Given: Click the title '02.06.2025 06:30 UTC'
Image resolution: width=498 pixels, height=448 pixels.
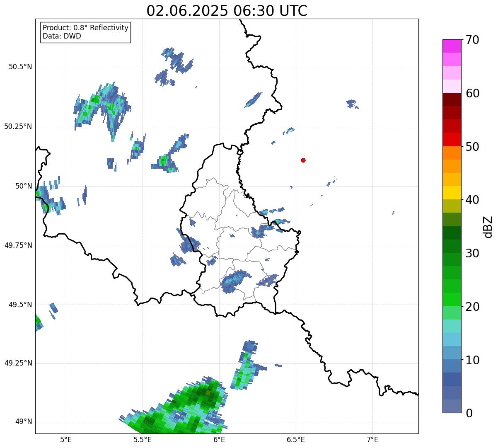Looking at the screenshot, I should (x=227, y=11).
